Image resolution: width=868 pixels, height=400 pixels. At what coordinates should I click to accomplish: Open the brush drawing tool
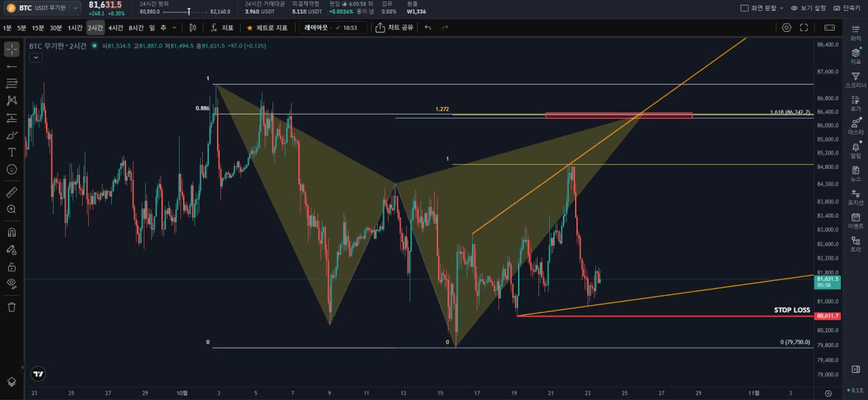(x=12, y=135)
